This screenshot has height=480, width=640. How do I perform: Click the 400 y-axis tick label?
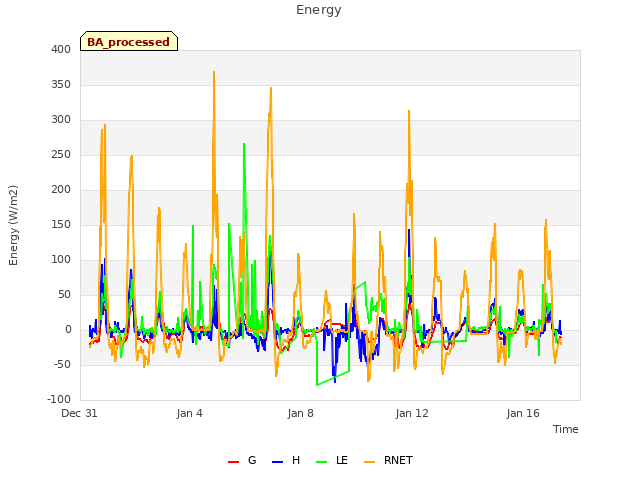(x=61, y=49)
